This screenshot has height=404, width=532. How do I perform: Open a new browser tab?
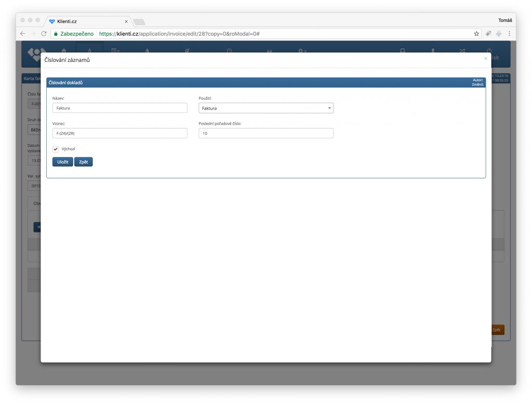(139, 21)
